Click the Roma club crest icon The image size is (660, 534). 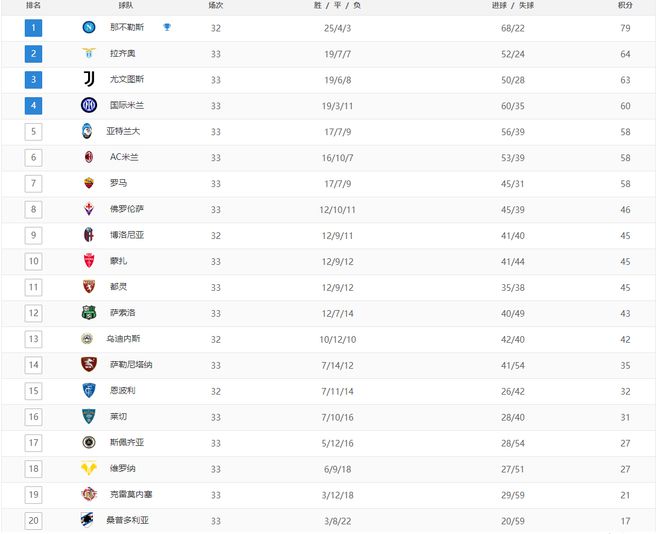pyautogui.click(x=88, y=183)
